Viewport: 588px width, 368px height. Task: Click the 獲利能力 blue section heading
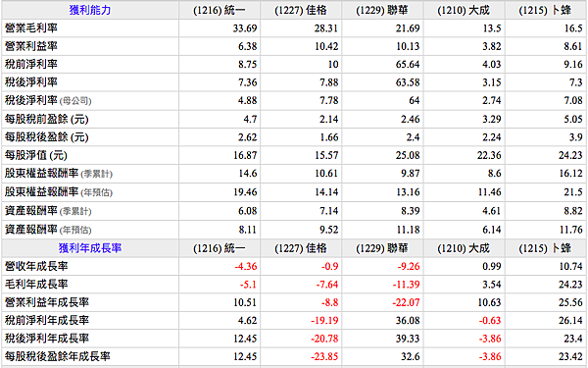pyautogui.click(x=90, y=10)
